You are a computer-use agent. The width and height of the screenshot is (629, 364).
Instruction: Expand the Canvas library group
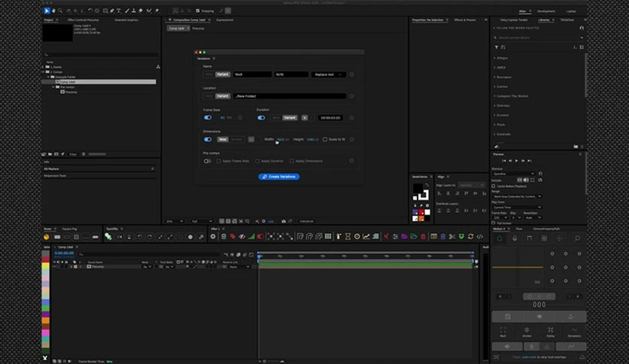[494, 86]
